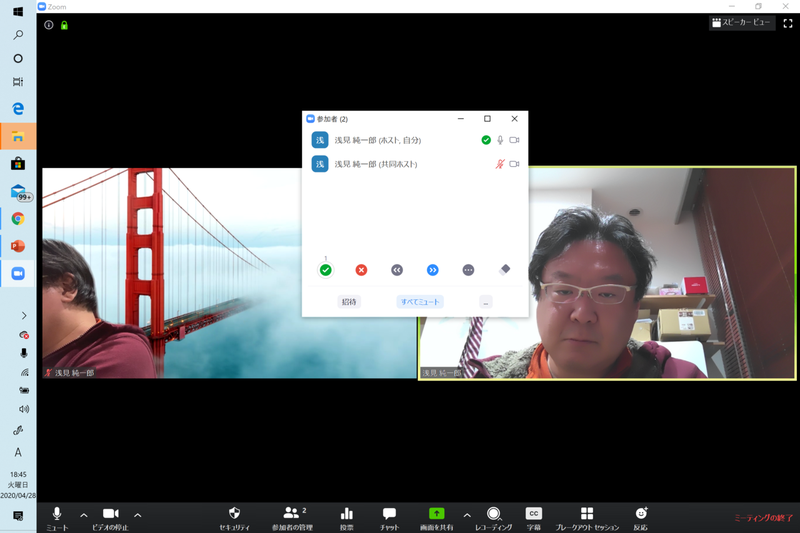The width and height of the screenshot is (800, 533).
Task: Open audio options arrow beside mute
Action: click(84, 515)
